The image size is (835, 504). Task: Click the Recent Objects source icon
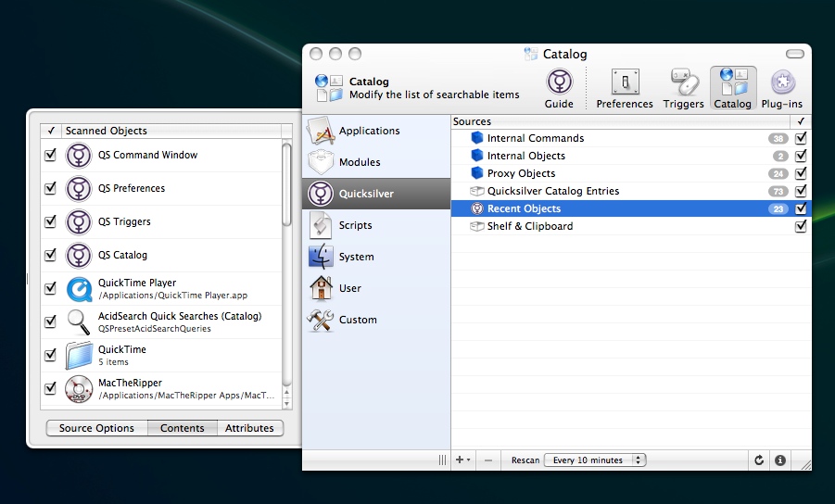(477, 208)
